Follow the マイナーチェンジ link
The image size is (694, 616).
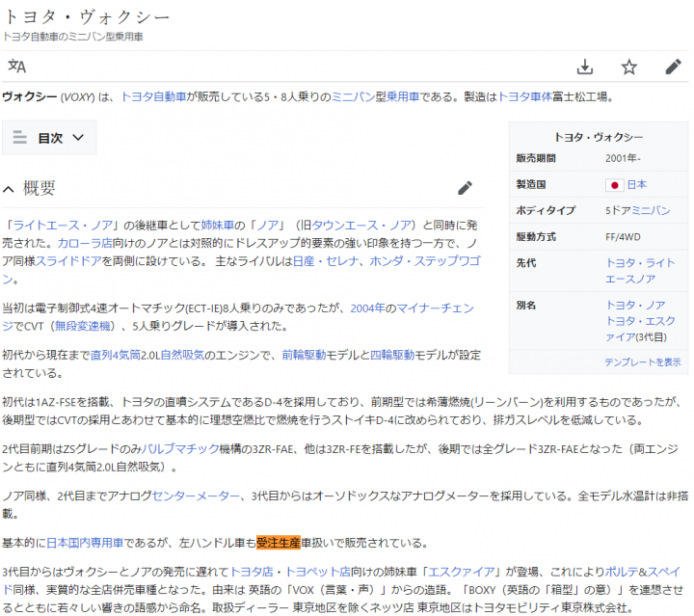[435, 308]
